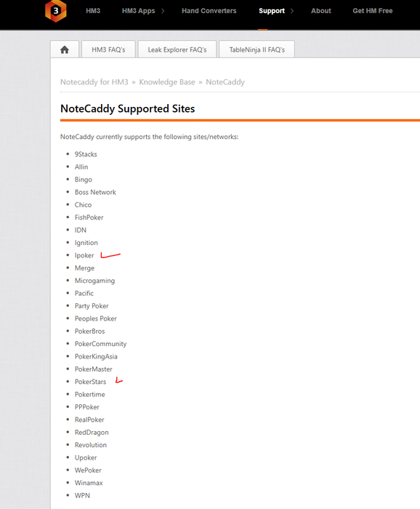Click the PokerBros list entry
This screenshot has width=420, height=509.
(x=89, y=332)
